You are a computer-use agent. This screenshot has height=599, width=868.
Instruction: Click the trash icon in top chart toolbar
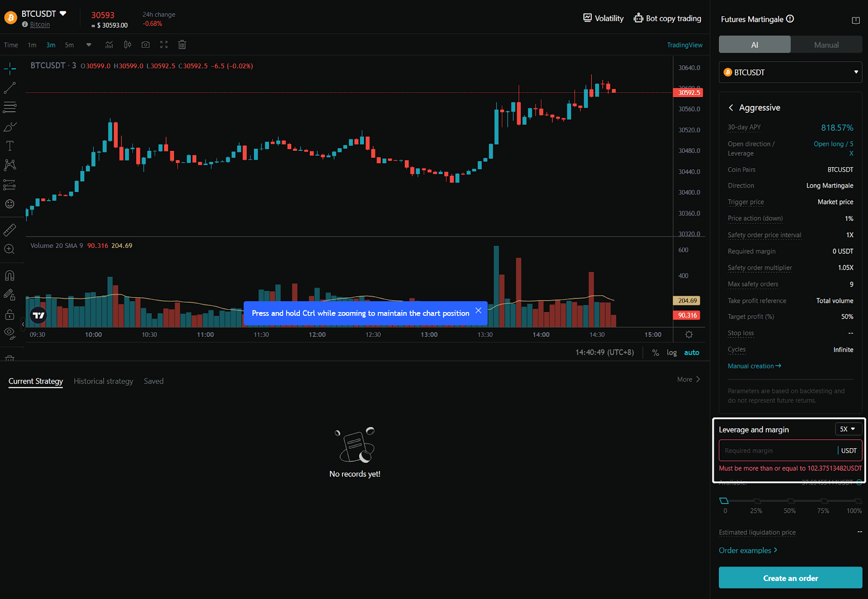pos(182,45)
